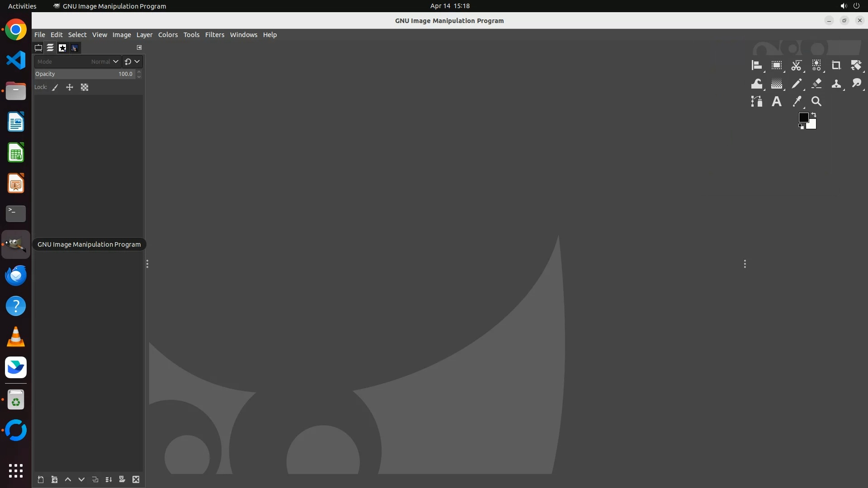868x488 pixels.
Task: Toggle lock alpha channel checkerboard
Action: pos(85,88)
